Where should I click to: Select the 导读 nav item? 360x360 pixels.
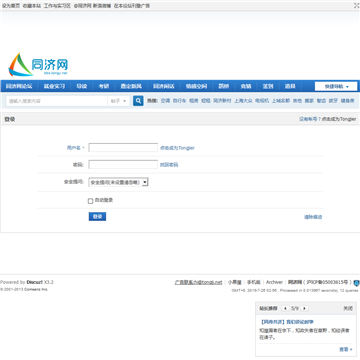coord(81,86)
